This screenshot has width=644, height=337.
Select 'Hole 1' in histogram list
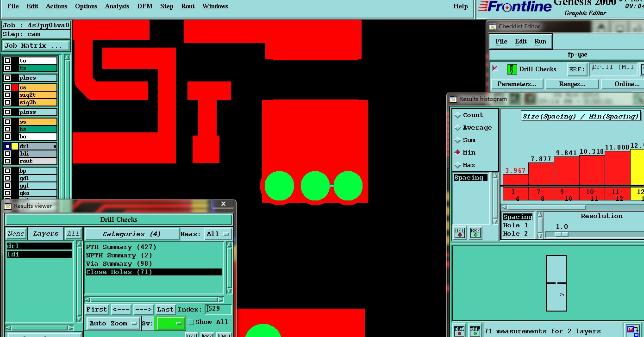click(515, 225)
